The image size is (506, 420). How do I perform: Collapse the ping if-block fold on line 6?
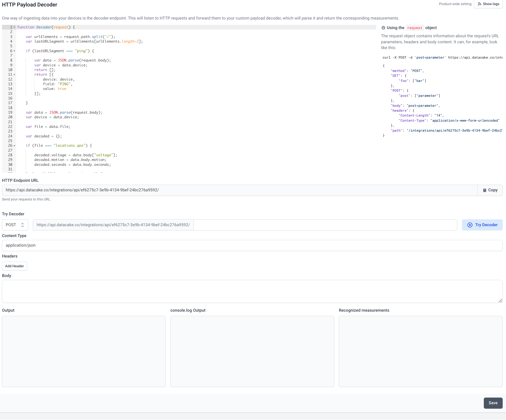tap(14, 51)
